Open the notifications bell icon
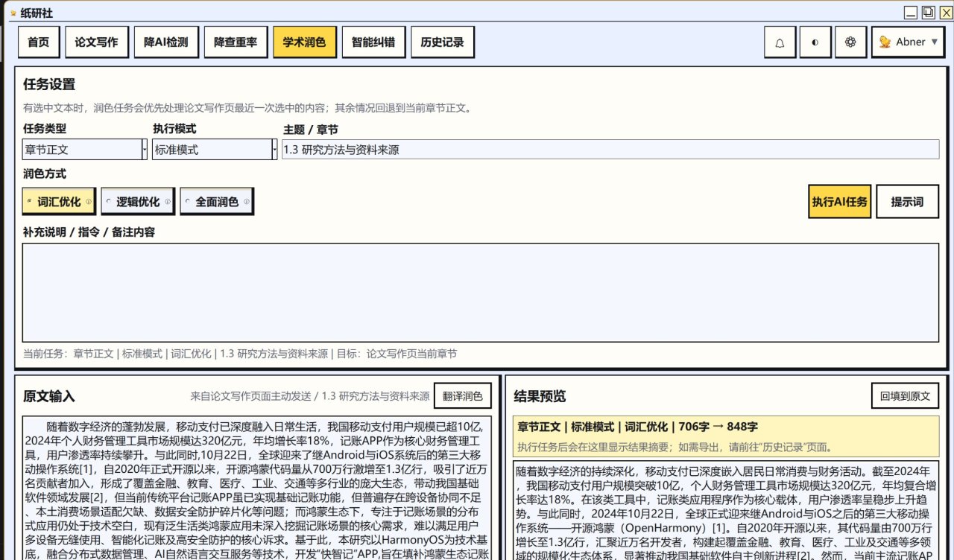Viewport: 954px width, 560px height. pos(780,42)
